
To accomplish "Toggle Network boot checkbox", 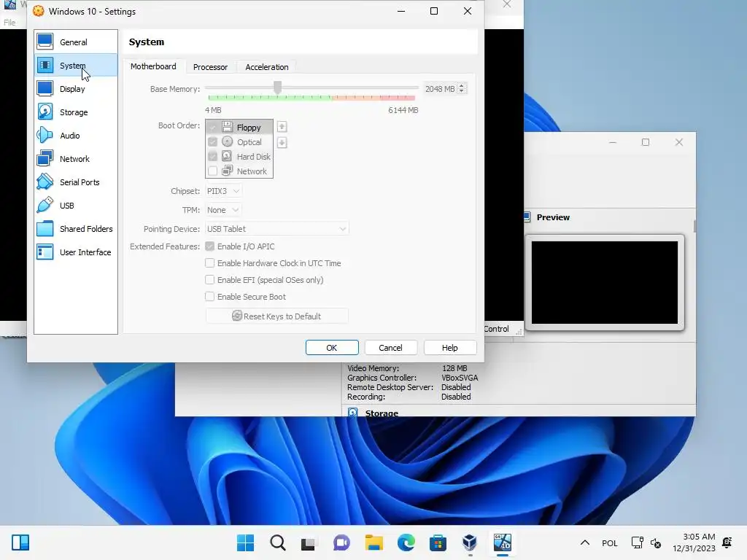I will [212, 171].
